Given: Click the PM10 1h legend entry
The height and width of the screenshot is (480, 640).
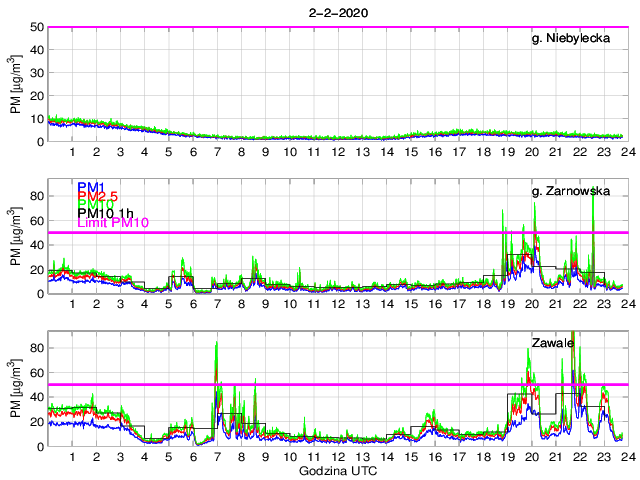Looking at the screenshot, I should tap(105, 222).
